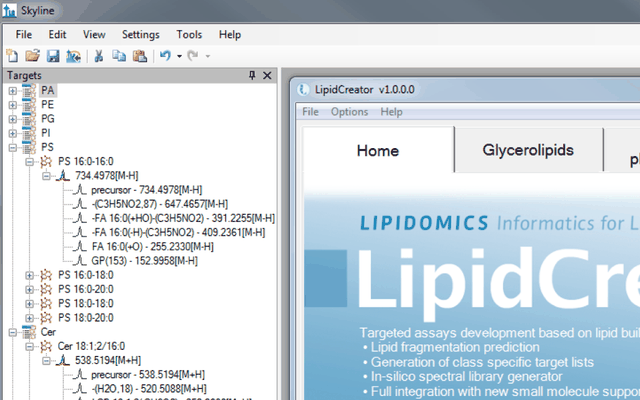This screenshot has height=400, width=640.
Task: Click the Redo arrow icon
Action: [193, 56]
